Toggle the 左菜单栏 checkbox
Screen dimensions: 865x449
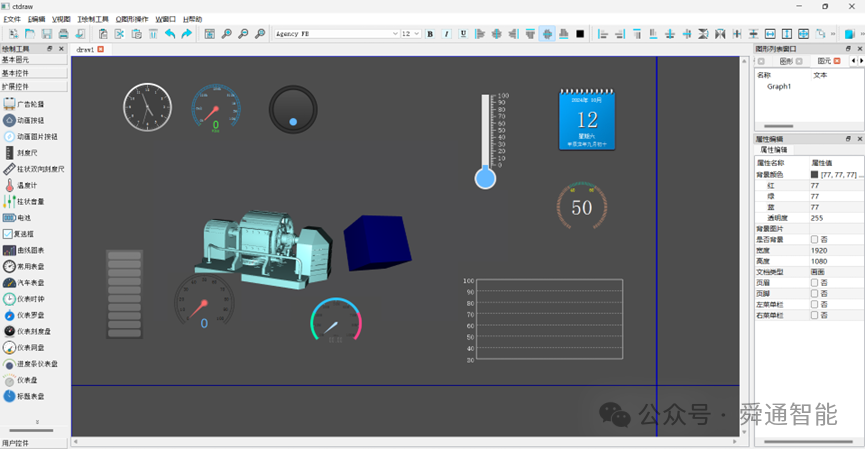pos(814,304)
